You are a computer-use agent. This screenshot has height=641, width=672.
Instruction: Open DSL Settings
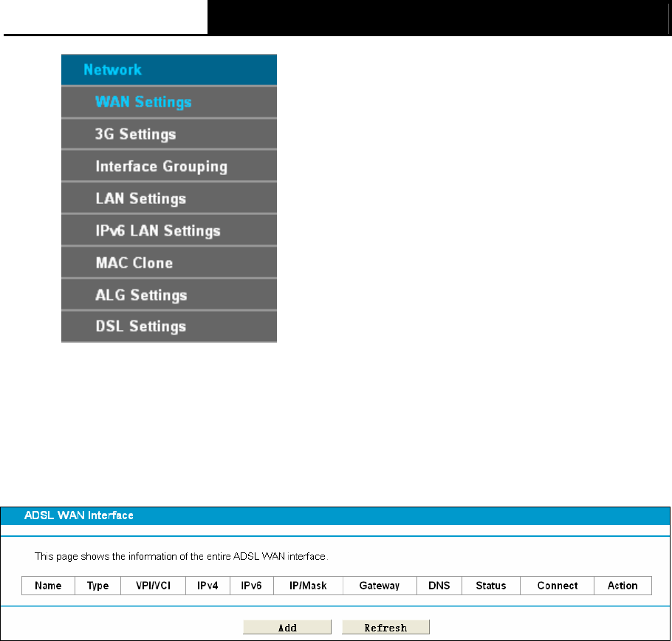pos(169,326)
